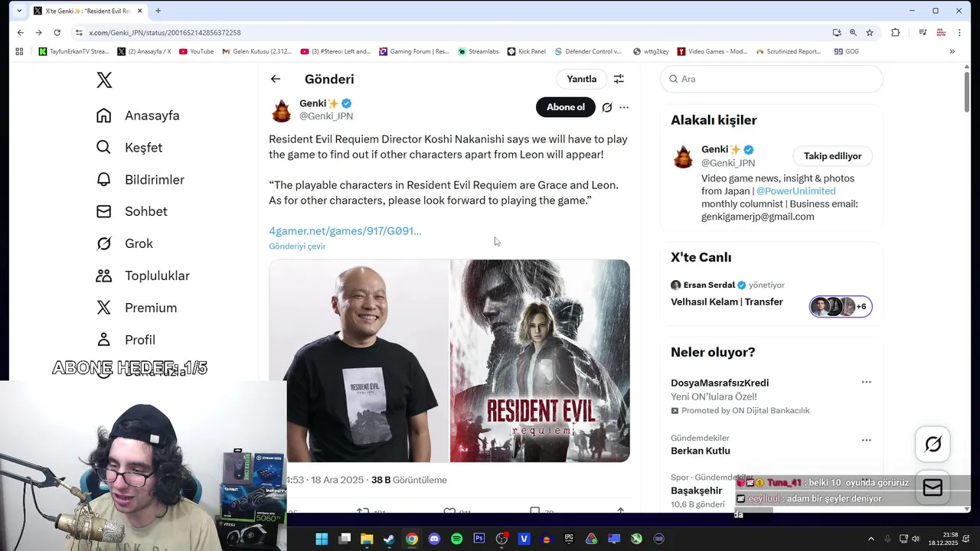This screenshot has height=551, width=980.
Task: Click live space participants avatars +6
Action: [841, 307]
